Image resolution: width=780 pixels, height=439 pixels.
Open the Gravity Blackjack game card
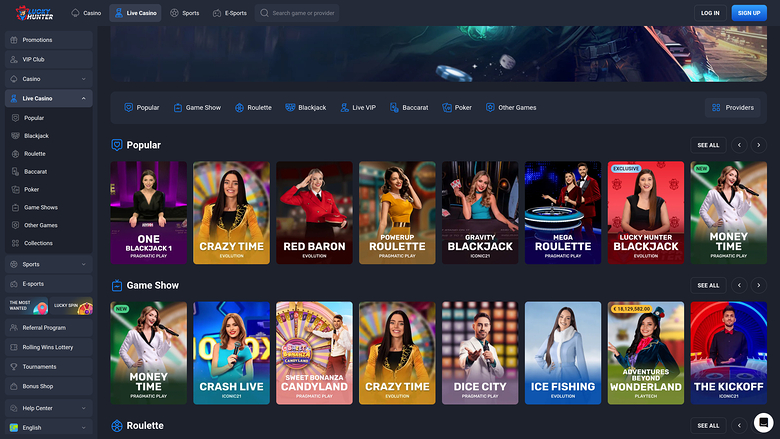480,213
